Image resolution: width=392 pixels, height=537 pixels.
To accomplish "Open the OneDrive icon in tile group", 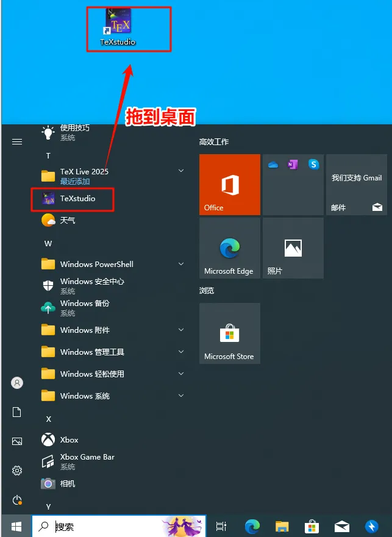I will click(273, 165).
